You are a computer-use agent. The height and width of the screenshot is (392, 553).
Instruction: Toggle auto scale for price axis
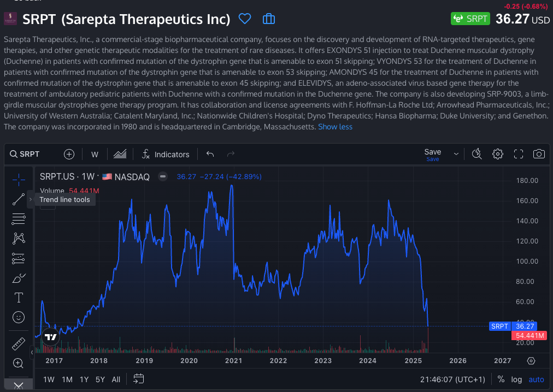(536, 379)
